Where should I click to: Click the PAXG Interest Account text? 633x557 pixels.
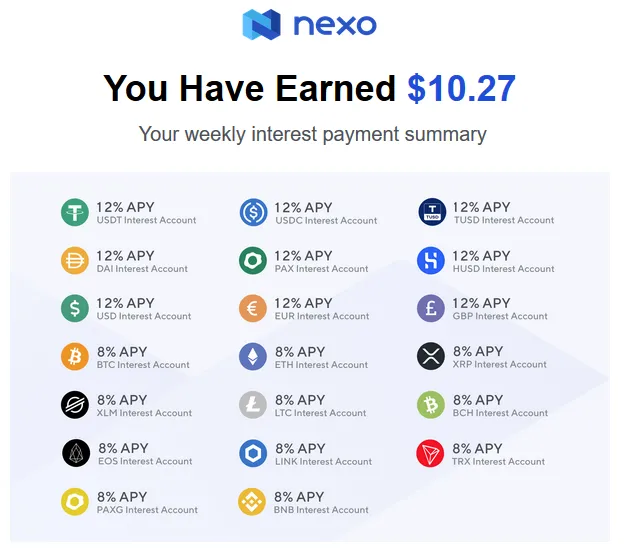pos(147,510)
